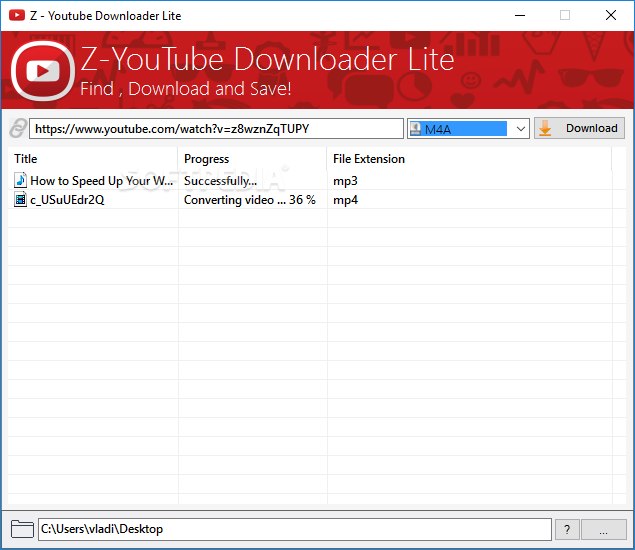
Task: Click the YouTube logo in the red banner
Action: tap(43, 71)
